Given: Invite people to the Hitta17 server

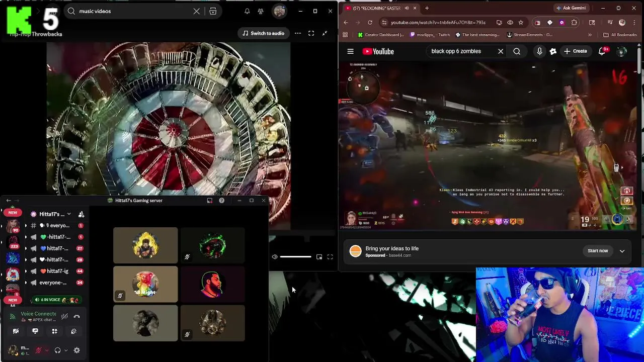Looking at the screenshot, I should pyautogui.click(x=81, y=214).
